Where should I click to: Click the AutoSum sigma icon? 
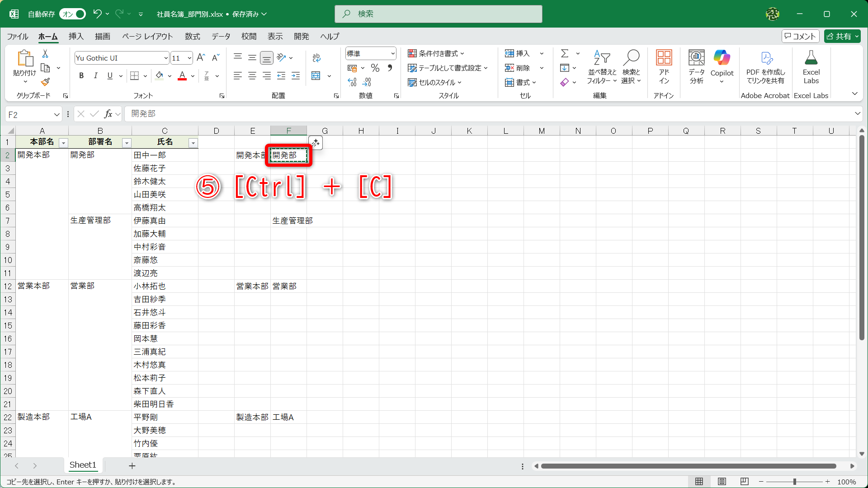(x=565, y=54)
